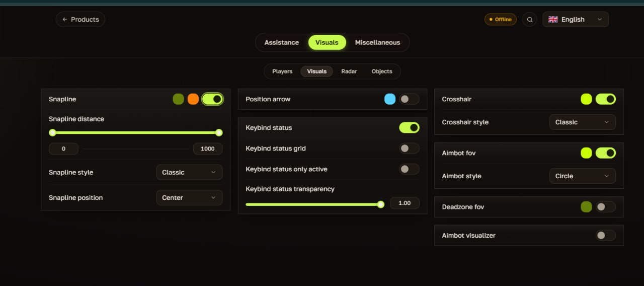
Task: Click the Snapline distance 1000 value field
Action: click(x=208, y=149)
